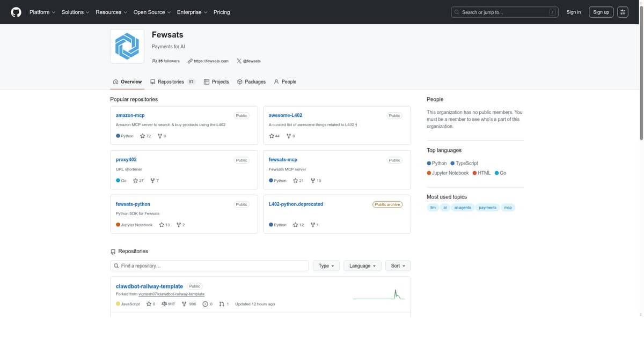Open the accessibility settings icon button
The height and width of the screenshot is (362, 644).
click(x=623, y=12)
